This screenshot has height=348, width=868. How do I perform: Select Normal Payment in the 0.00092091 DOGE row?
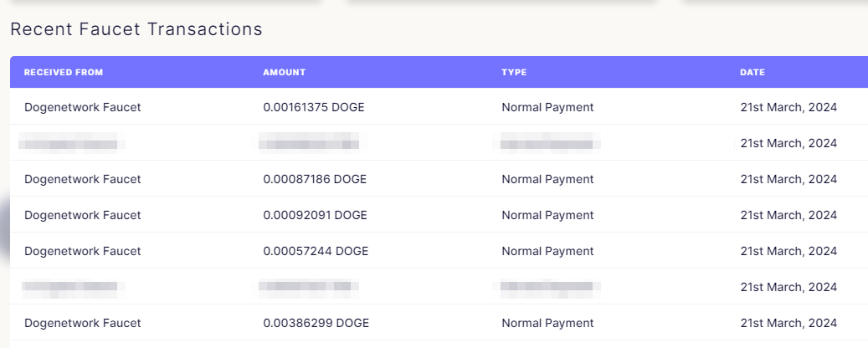(x=547, y=215)
